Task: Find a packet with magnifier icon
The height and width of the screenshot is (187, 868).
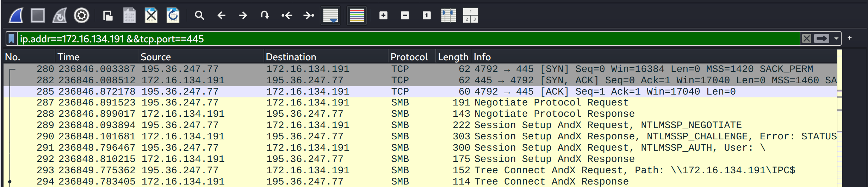Action: pyautogui.click(x=199, y=16)
